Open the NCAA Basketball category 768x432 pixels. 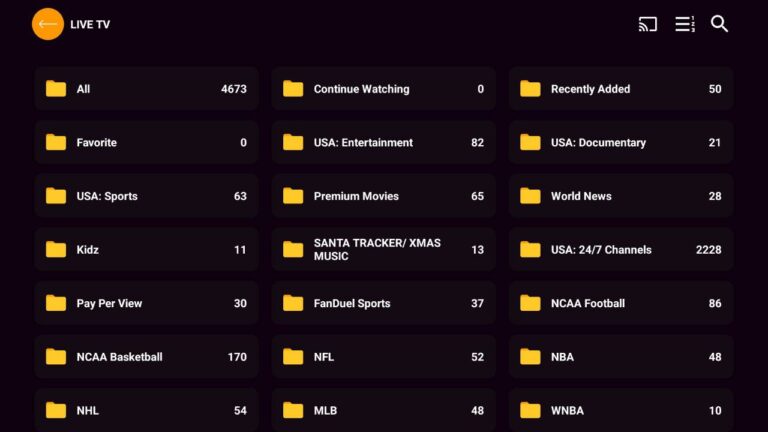coord(146,357)
